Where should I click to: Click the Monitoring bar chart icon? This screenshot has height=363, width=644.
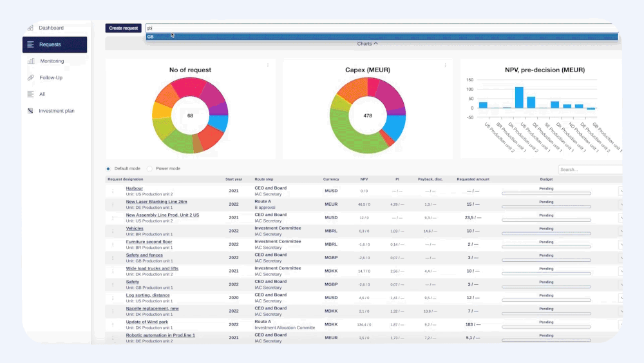[x=31, y=61]
